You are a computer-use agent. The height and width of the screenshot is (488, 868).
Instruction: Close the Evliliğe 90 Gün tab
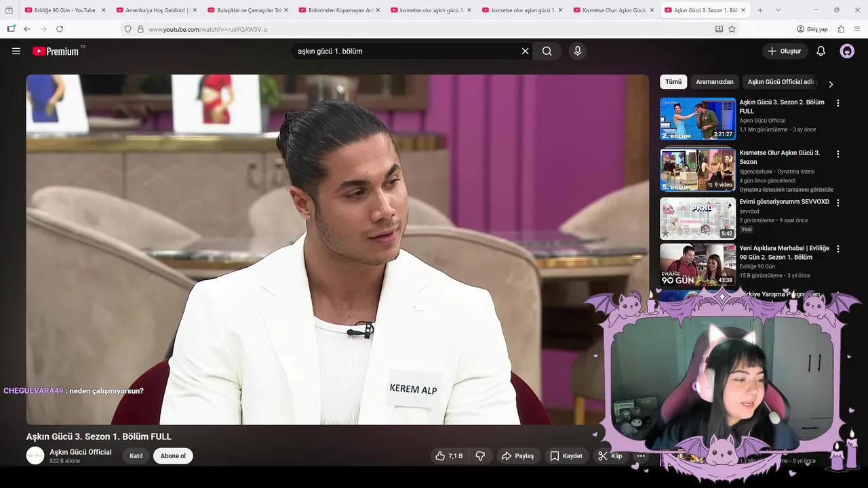[x=103, y=10]
